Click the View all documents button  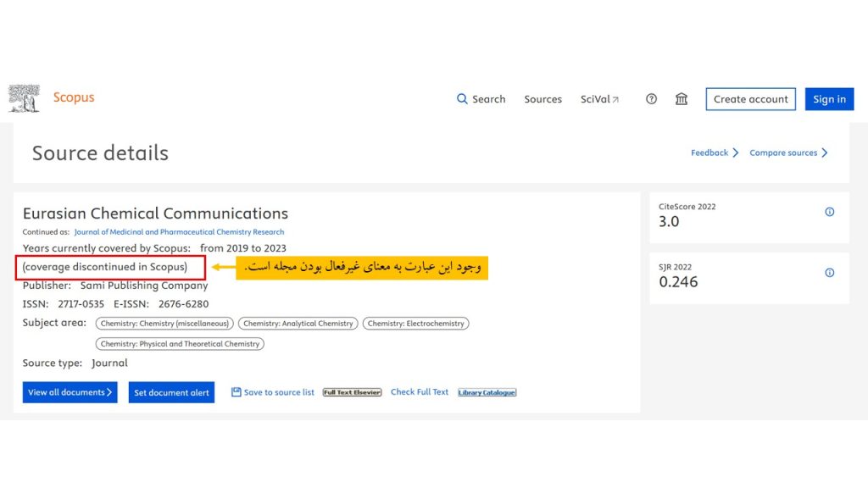pos(70,392)
